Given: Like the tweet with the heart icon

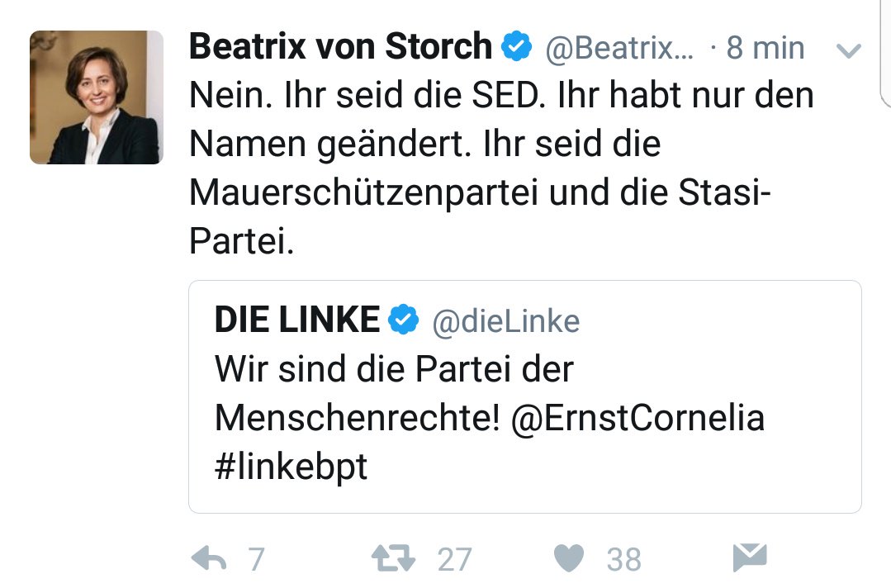Looking at the screenshot, I should pyautogui.click(x=569, y=559).
